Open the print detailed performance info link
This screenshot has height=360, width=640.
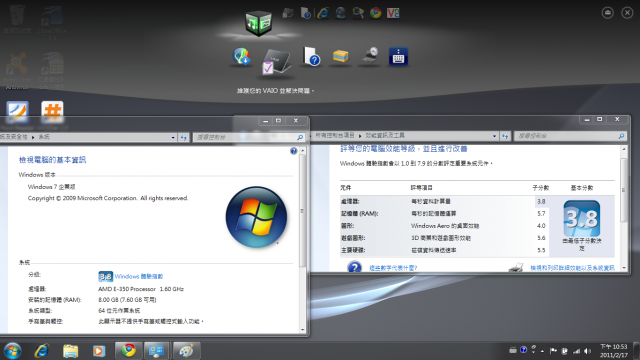(x=572, y=268)
